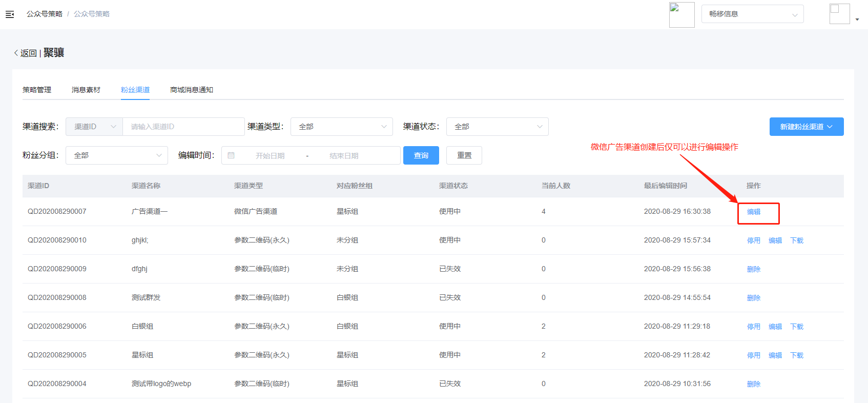868x403 pixels.
Task: Click the 请输入渠道ID input field
Action: [183, 127]
